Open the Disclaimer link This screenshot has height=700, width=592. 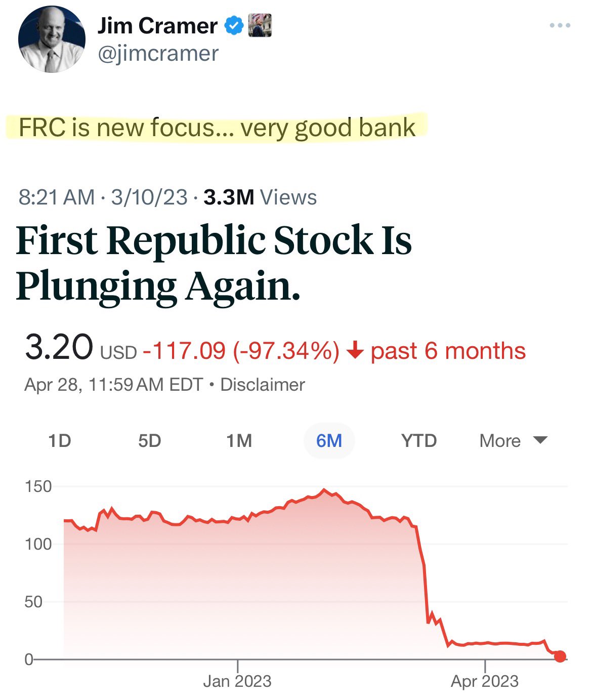click(263, 385)
